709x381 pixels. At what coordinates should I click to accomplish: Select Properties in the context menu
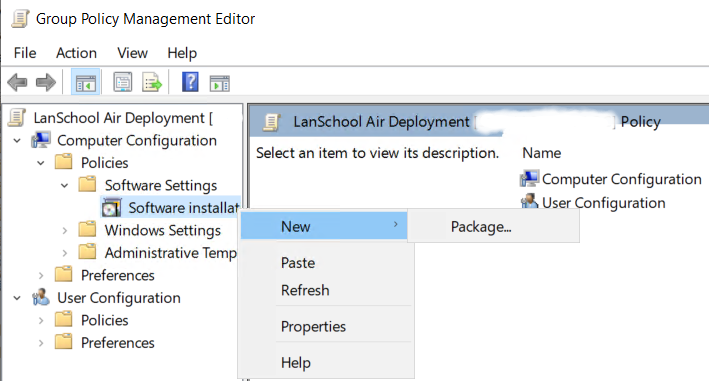[313, 326]
